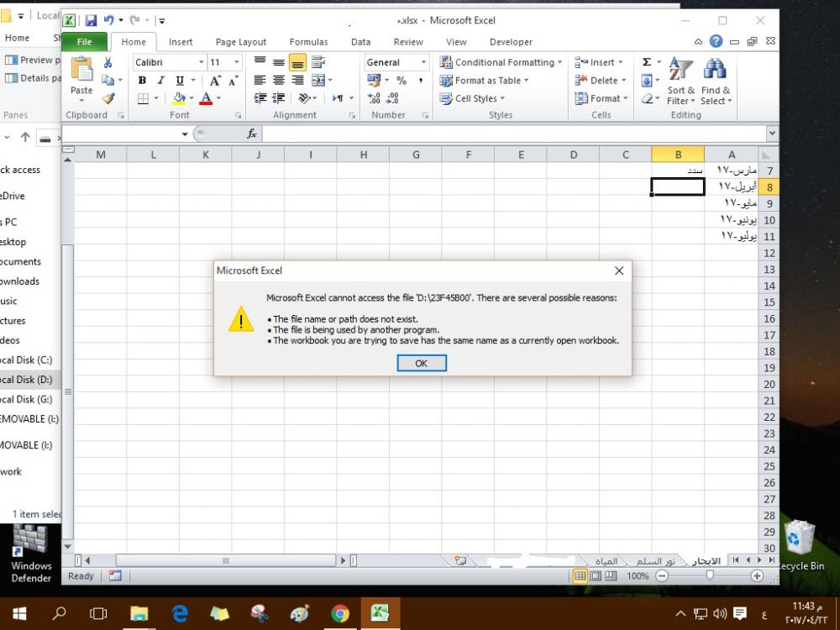Switch to Page Layout view icon
Screen dimensions: 840x630
(x=596, y=576)
